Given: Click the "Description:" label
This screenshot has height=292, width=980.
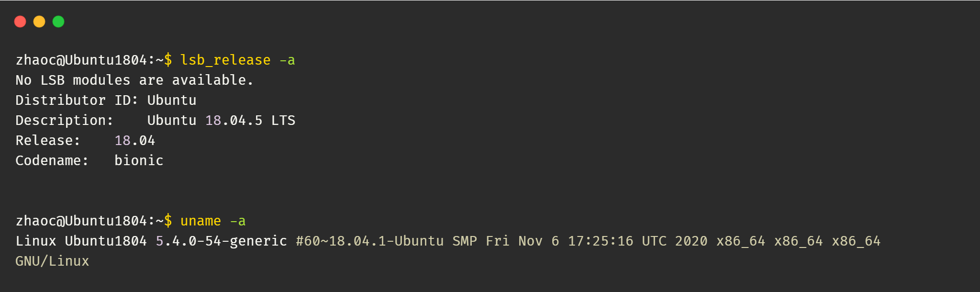Looking at the screenshot, I should [x=64, y=121].
